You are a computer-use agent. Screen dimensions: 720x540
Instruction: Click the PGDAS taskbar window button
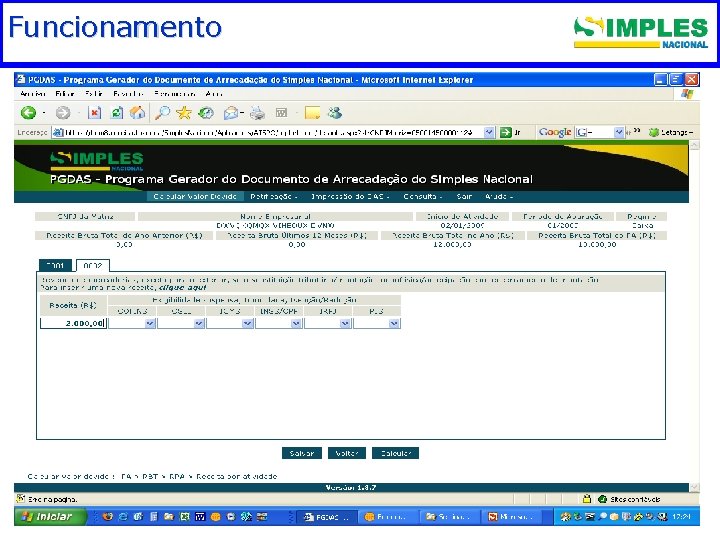tap(327, 517)
